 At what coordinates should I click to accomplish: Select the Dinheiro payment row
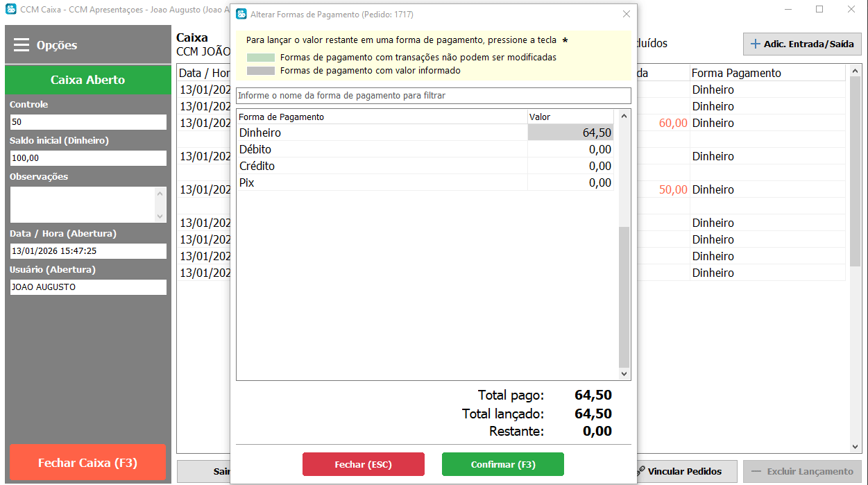point(382,133)
